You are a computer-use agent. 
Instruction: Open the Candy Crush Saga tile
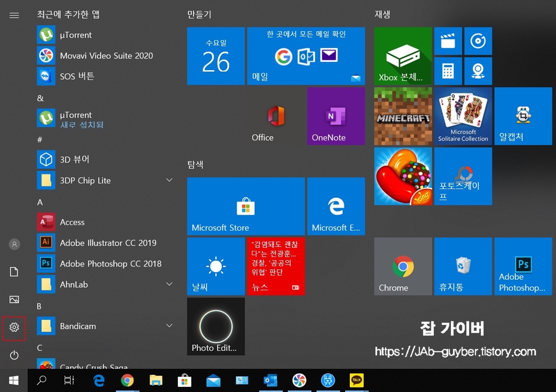coord(403,176)
